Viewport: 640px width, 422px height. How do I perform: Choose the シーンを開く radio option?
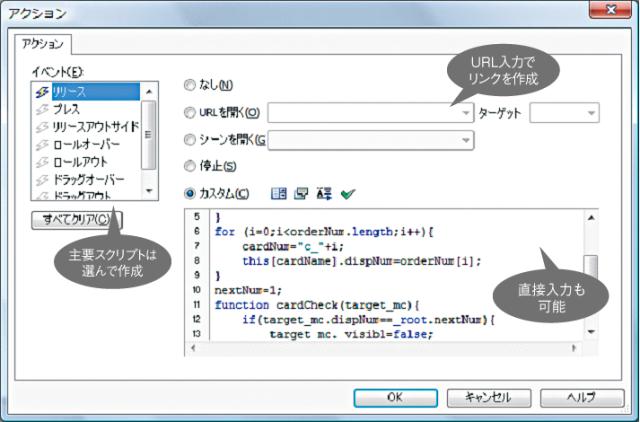click(189, 140)
